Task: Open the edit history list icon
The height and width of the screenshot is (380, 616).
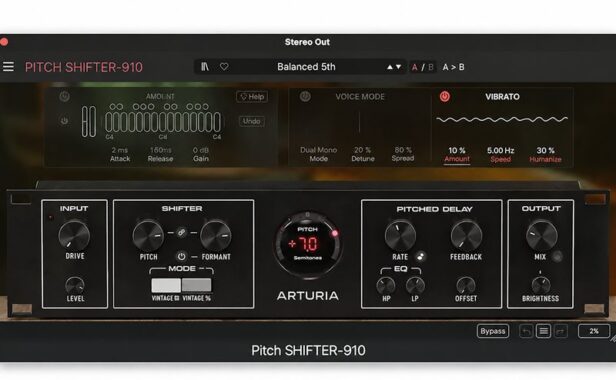Action: point(543,331)
